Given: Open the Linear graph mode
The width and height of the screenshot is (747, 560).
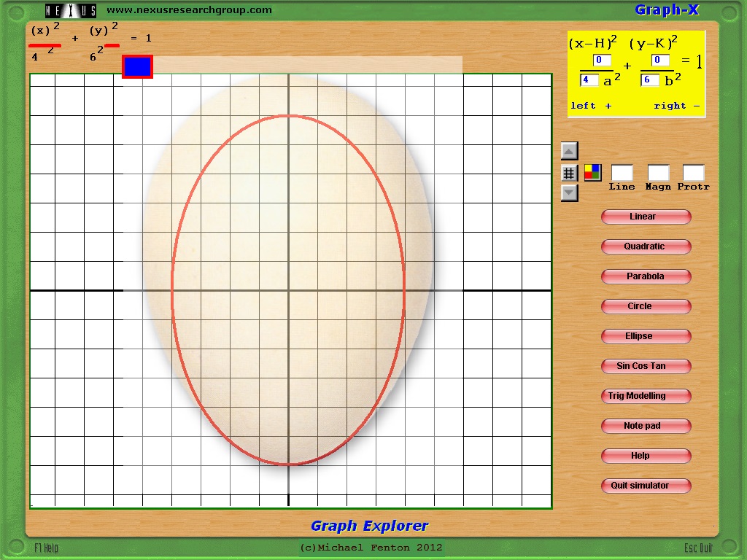Looking at the screenshot, I should 646,217.
